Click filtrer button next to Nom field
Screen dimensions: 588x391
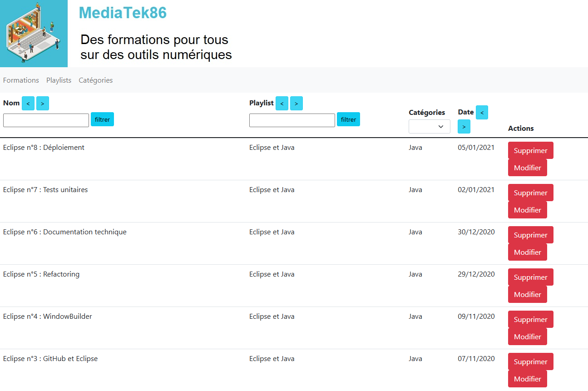[x=103, y=119]
